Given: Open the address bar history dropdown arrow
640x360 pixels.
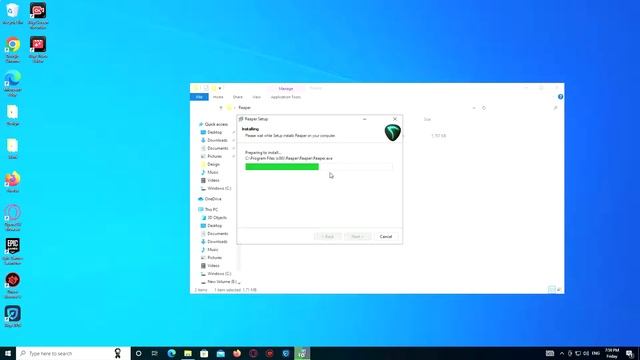Looking at the screenshot, I should [474, 108].
